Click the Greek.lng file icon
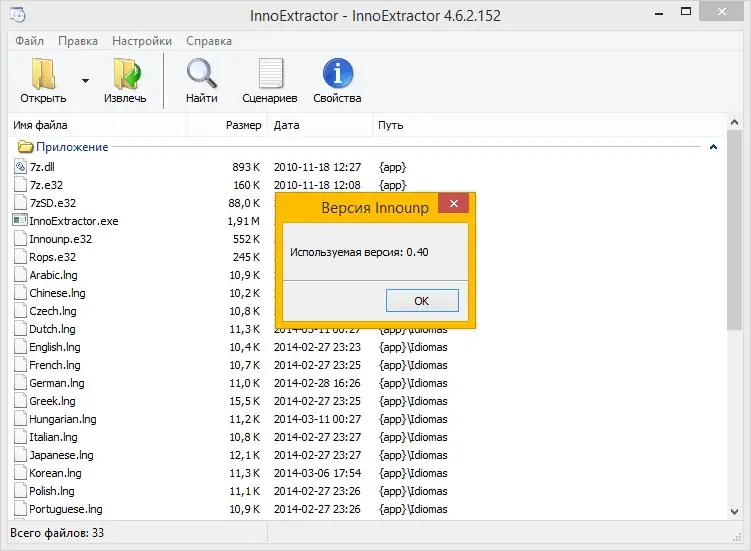 (x=20, y=401)
